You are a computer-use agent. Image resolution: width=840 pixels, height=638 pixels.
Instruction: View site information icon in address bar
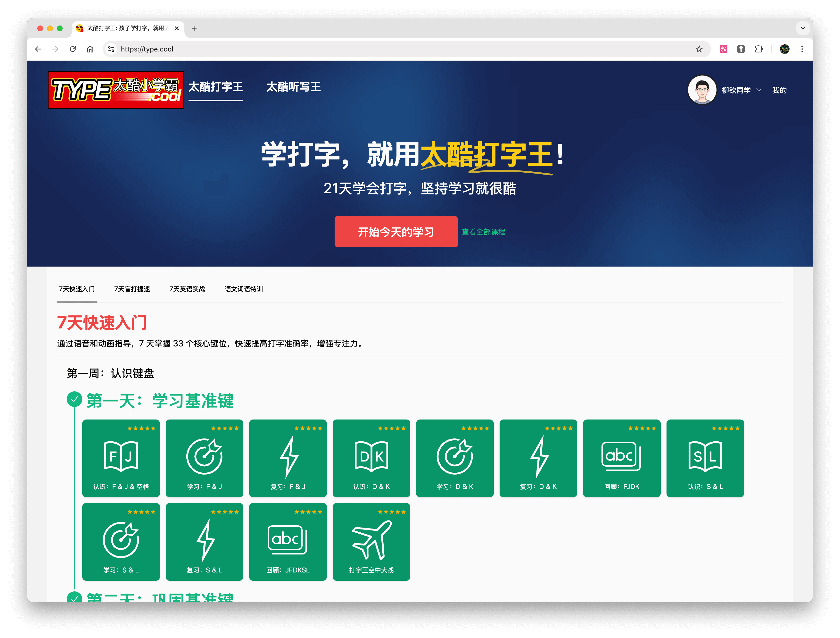tap(111, 49)
